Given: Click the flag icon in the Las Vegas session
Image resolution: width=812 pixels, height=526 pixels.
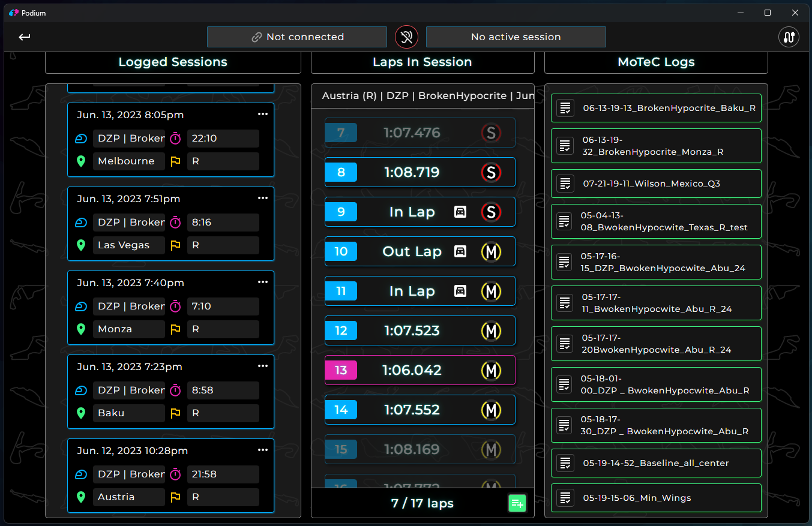Looking at the screenshot, I should (x=175, y=245).
